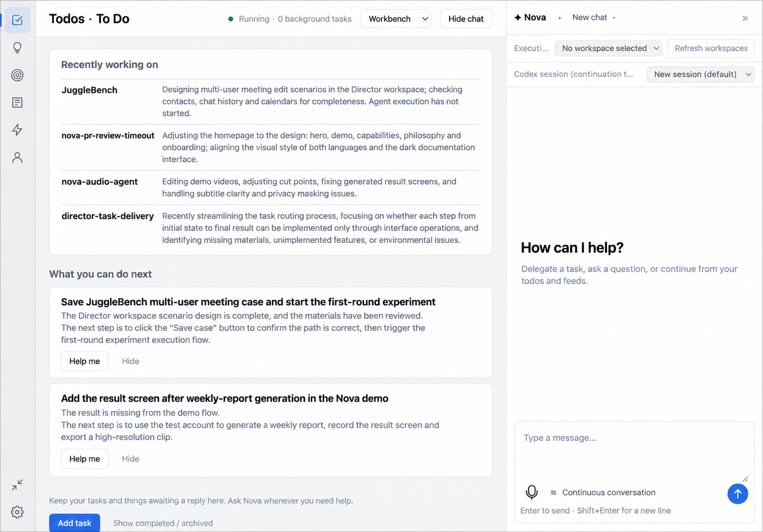Click the Add task button
Image resolution: width=763 pixels, height=532 pixels.
(75, 523)
